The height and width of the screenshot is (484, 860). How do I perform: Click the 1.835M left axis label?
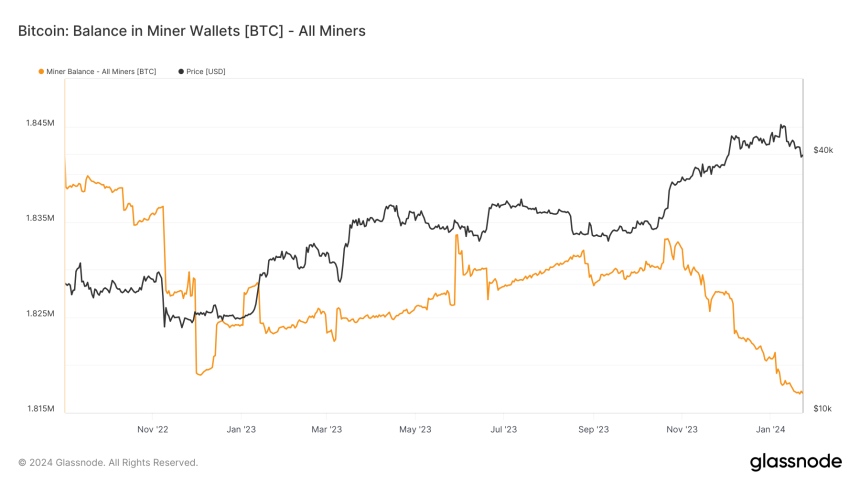(x=40, y=218)
